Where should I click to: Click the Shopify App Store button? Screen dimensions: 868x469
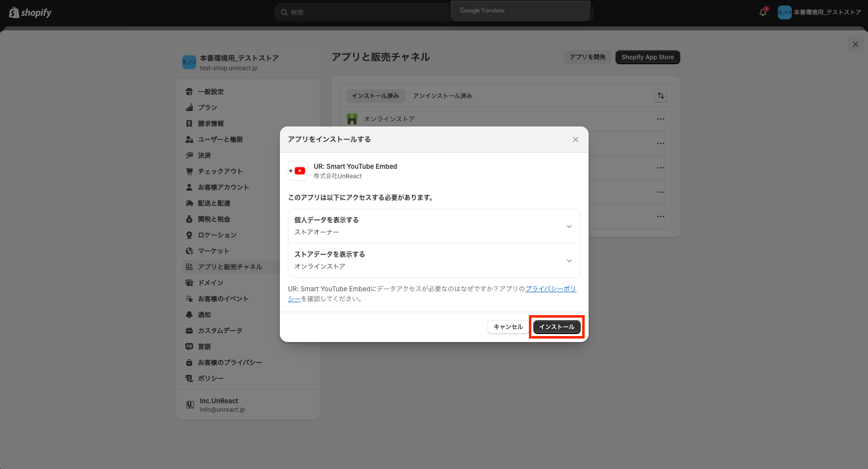[x=647, y=57]
